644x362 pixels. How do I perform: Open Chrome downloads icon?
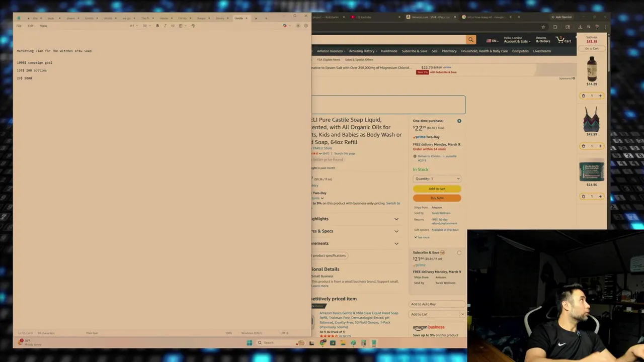click(x=580, y=27)
